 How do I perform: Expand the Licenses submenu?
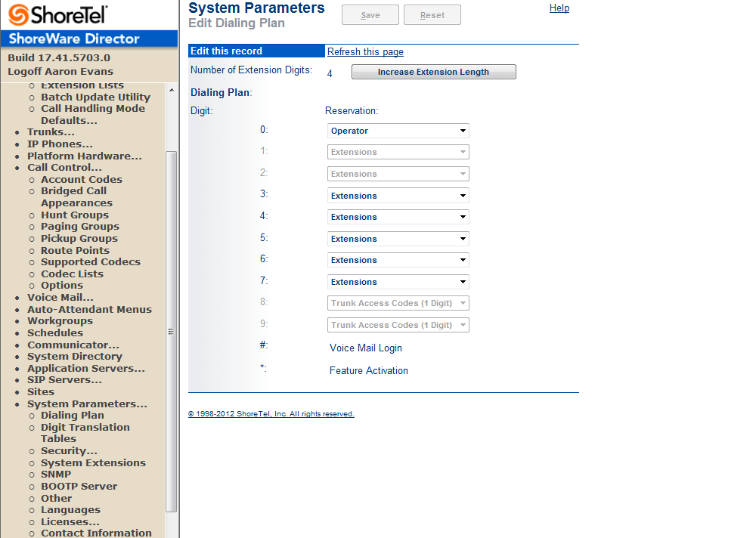tap(70, 521)
